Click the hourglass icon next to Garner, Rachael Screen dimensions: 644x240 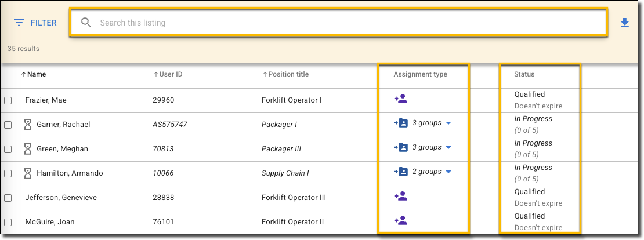point(27,125)
